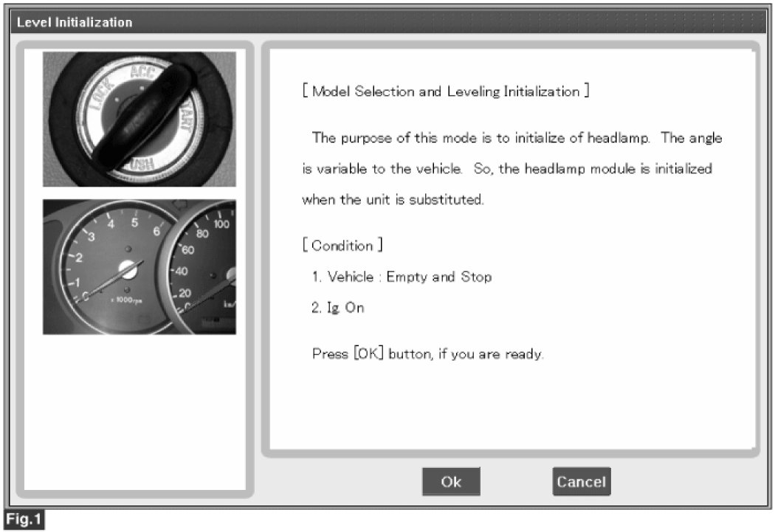The height and width of the screenshot is (532, 775).
Task: Select the 'Ig On' condition line
Action: tap(338, 308)
